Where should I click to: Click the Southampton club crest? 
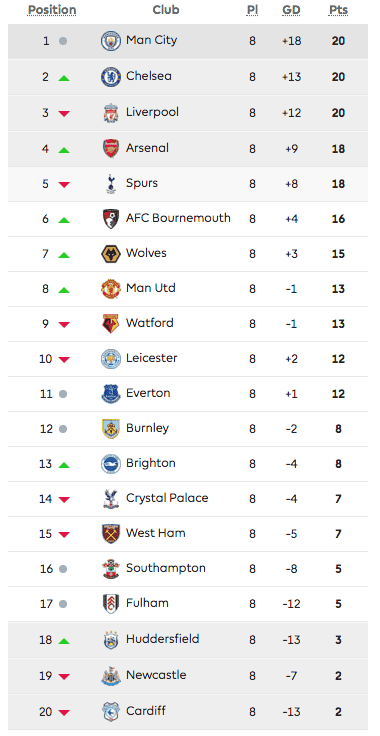(111, 569)
